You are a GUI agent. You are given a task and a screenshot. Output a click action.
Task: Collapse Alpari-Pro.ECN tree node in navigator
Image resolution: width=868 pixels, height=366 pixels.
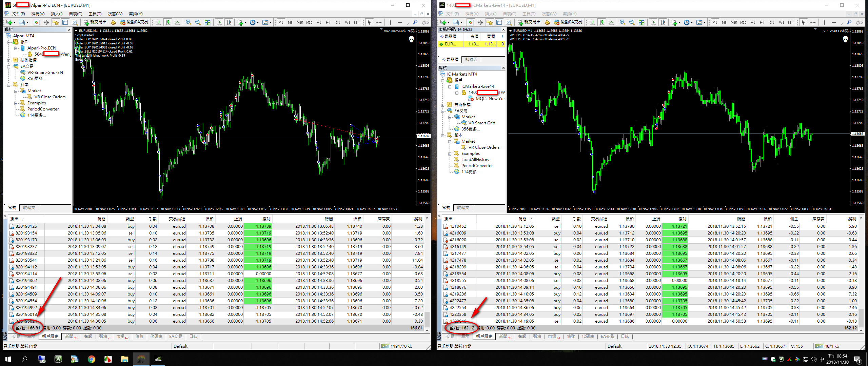coord(16,48)
